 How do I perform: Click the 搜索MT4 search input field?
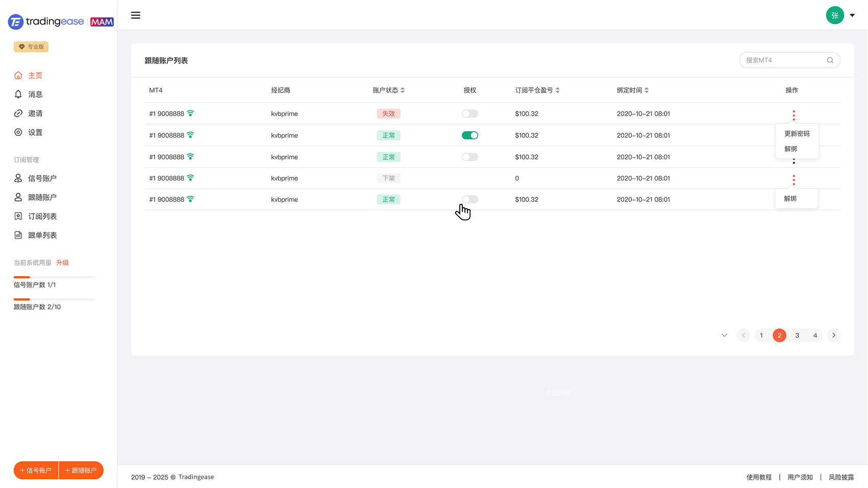click(783, 60)
